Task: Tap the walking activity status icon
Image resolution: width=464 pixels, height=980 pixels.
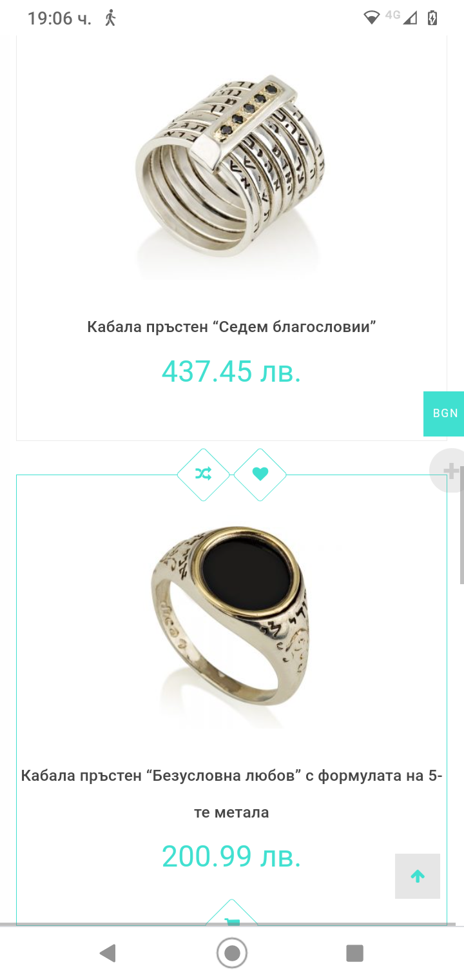Action: pos(110,17)
